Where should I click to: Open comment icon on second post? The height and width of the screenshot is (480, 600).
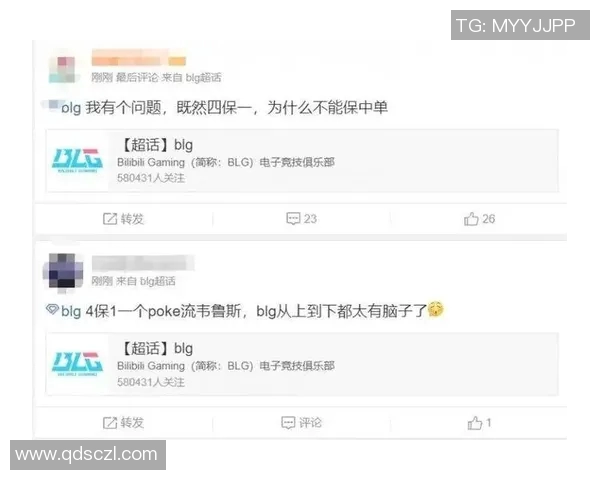click(288, 423)
